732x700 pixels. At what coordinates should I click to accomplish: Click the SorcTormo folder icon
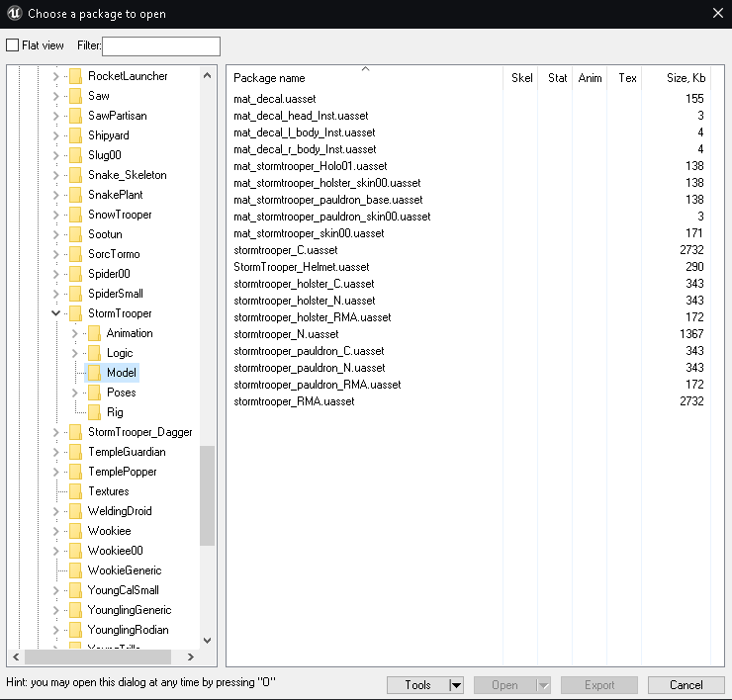pos(75,254)
